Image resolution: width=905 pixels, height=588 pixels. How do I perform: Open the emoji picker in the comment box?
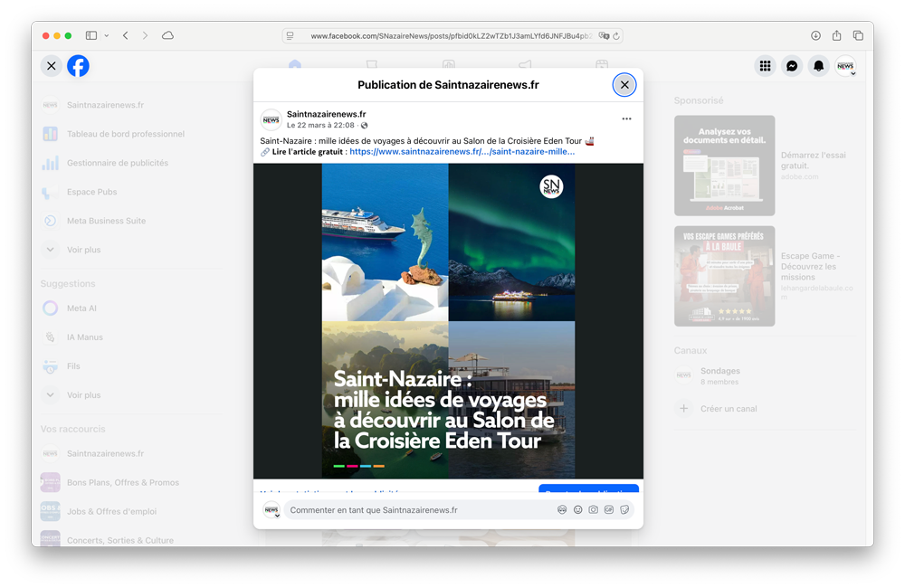(578, 510)
